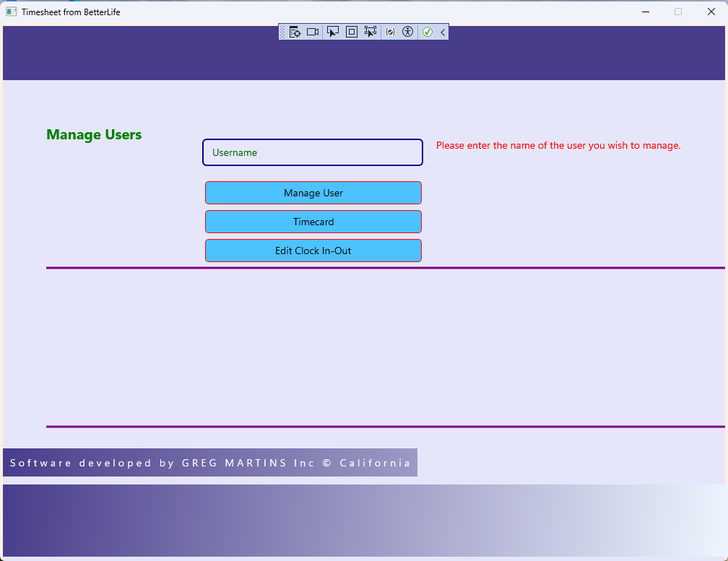Click into the Username text field
The width and height of the screenshot is (728, 561).
313,152
